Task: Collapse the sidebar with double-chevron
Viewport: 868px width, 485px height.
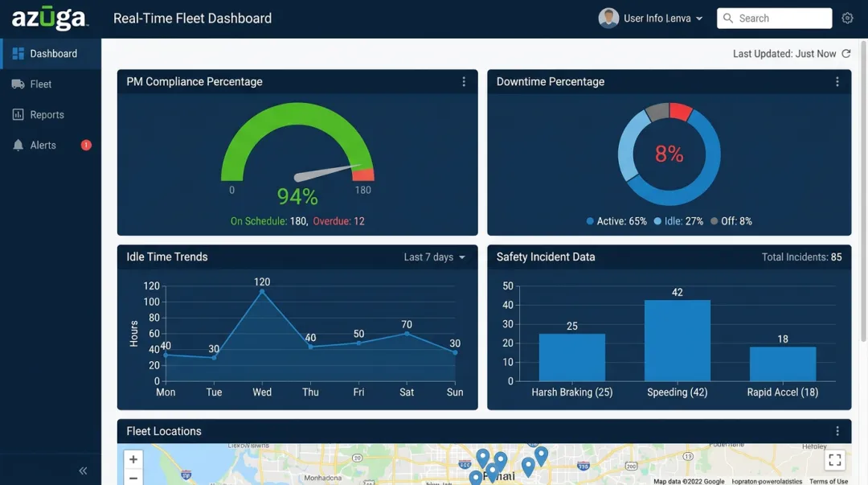Action: [83, 471]
